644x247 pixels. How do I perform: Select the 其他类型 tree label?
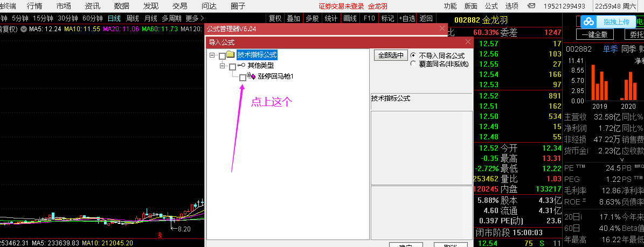[260, 66]
